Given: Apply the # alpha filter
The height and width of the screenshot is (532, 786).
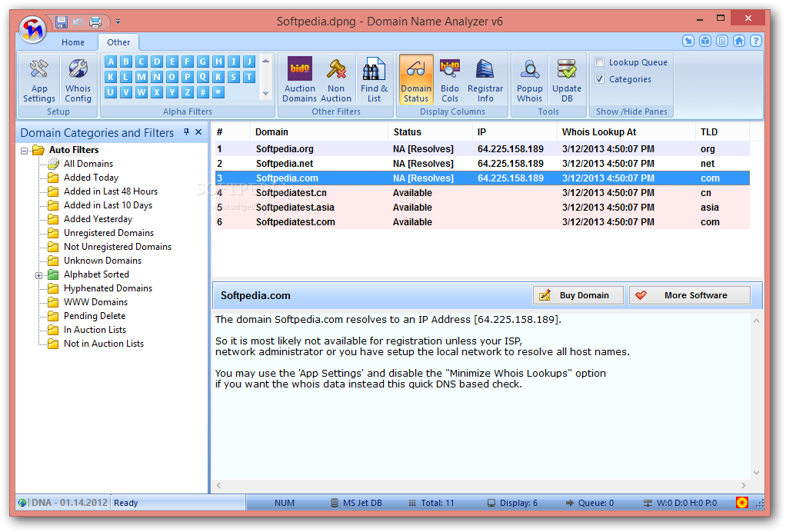Looking at the screenshot, I should [203, 92].
